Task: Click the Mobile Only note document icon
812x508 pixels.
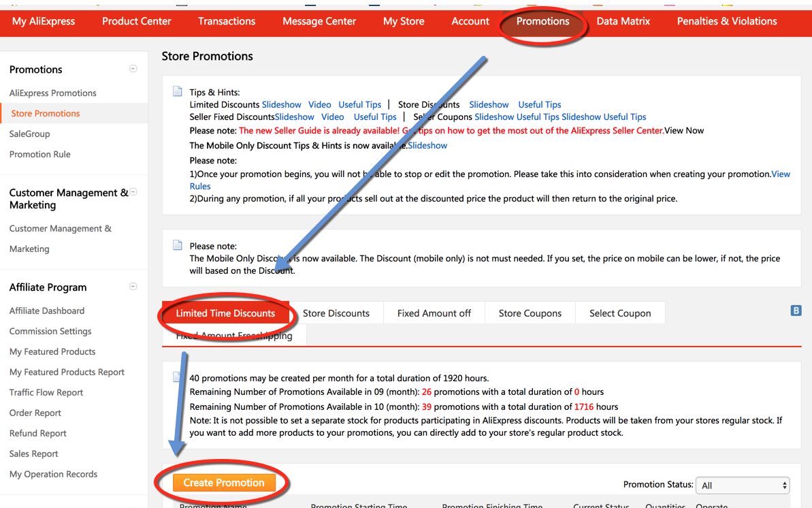Action: pos(178,245)
